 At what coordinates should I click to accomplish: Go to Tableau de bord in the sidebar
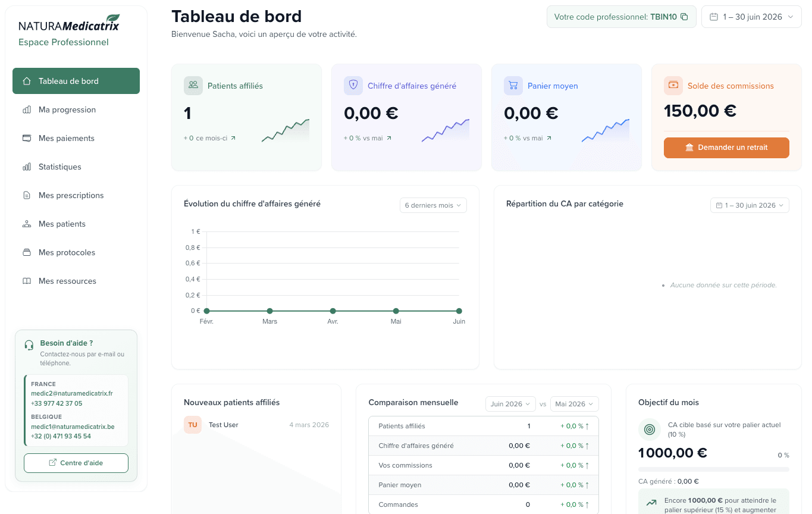point(76,81)
